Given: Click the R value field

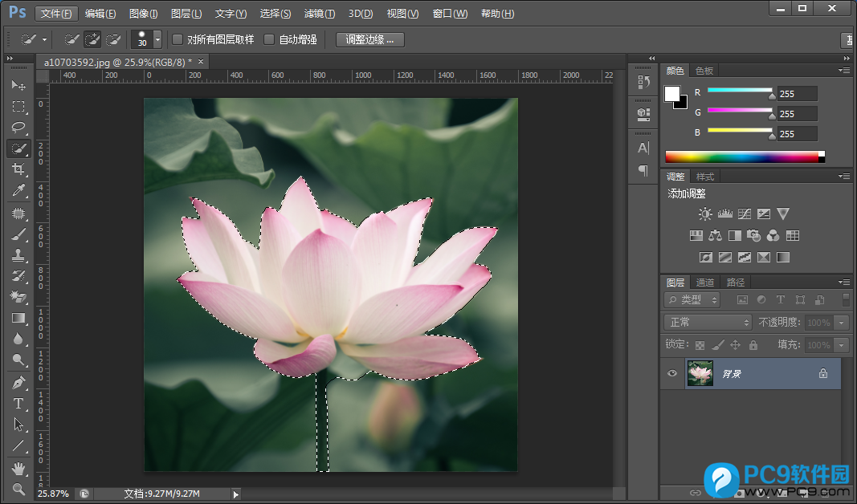Looking at the screenshot, I should tap(798, 94).
